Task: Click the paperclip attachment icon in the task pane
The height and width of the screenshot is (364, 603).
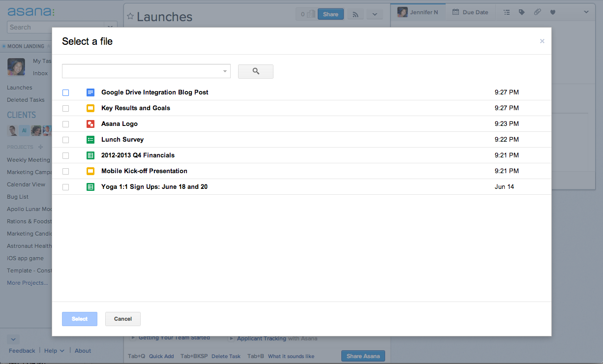Action: pyautogui.click(x=537, y=12)
